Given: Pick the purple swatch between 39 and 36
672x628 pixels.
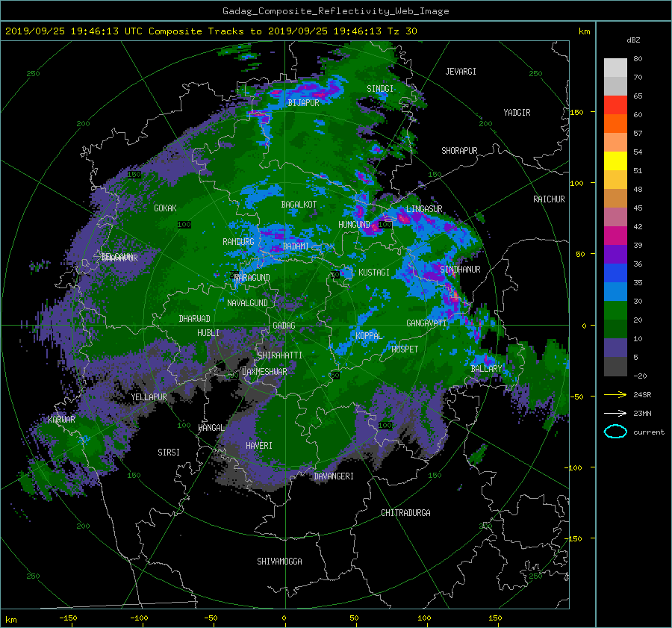Looking at the screenshot, I should (x=615, y=254).
